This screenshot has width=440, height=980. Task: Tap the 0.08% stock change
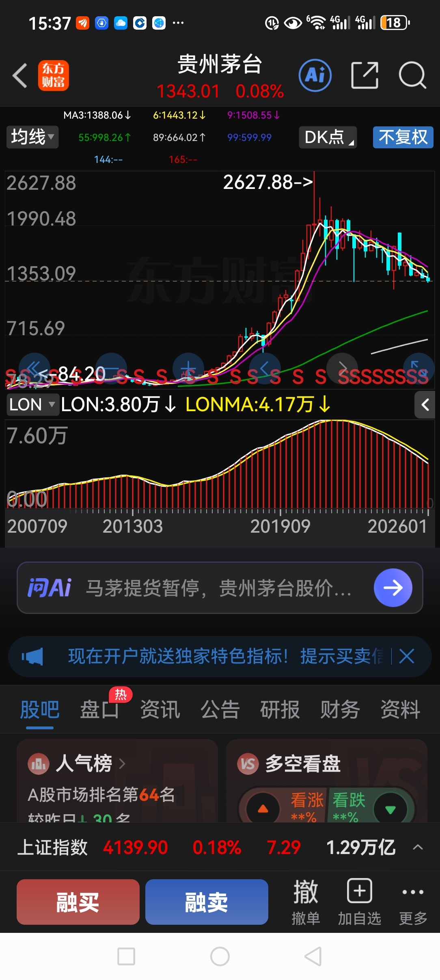tap(259, 91)
